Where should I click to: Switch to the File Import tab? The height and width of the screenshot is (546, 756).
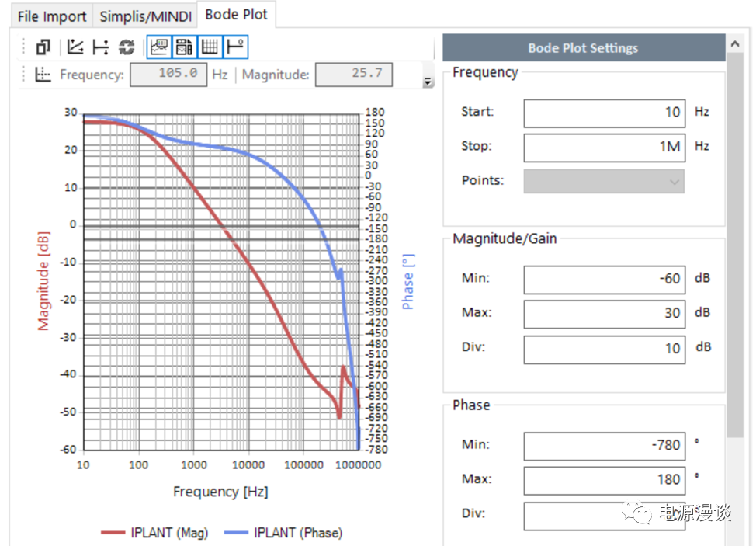pos(53,16)
